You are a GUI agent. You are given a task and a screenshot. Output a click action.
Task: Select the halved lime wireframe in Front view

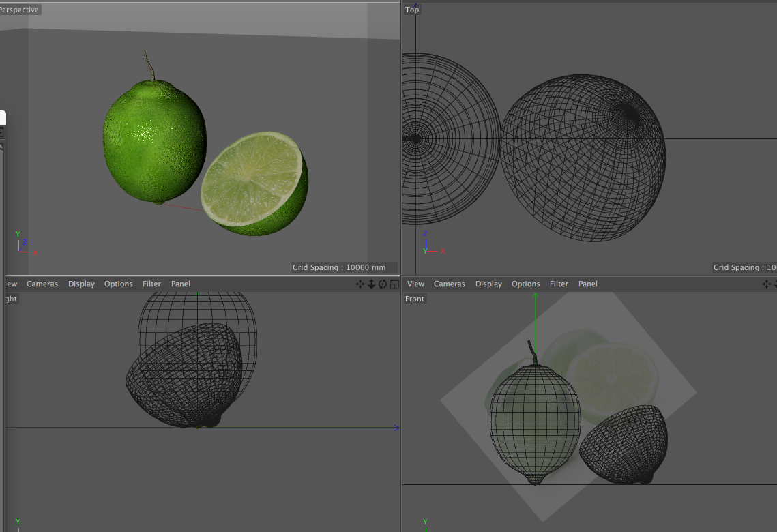(624, 445)
